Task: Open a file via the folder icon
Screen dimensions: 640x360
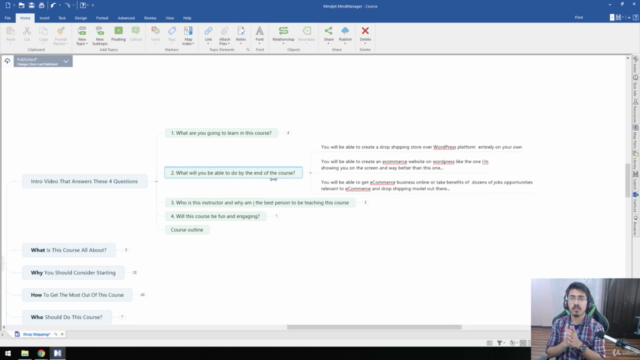Action: [x=21, y=5]
